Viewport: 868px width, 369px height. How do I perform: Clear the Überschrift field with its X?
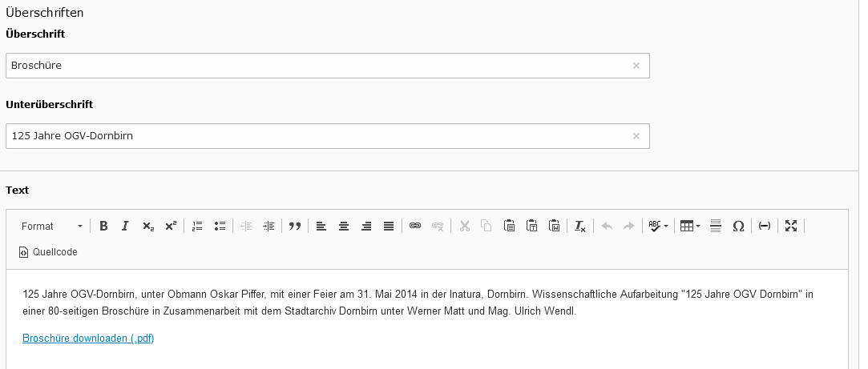pyautogui.click(x=636, y=66)
